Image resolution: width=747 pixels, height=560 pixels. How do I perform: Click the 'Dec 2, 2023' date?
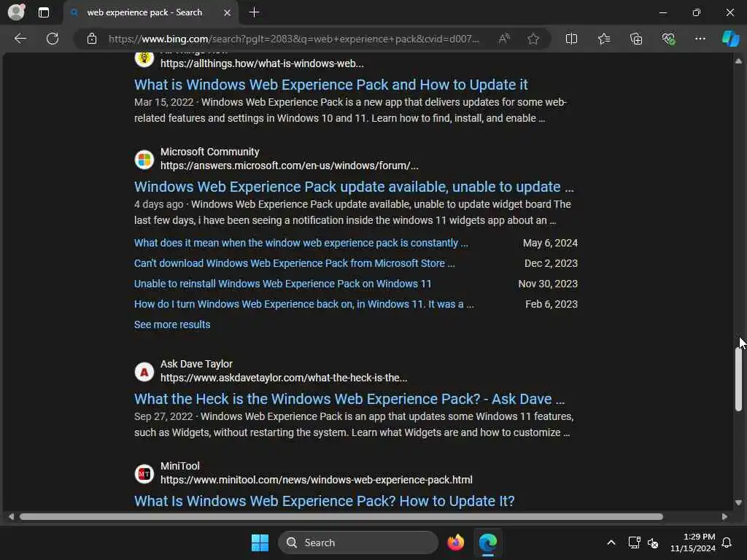pos(551,263)
